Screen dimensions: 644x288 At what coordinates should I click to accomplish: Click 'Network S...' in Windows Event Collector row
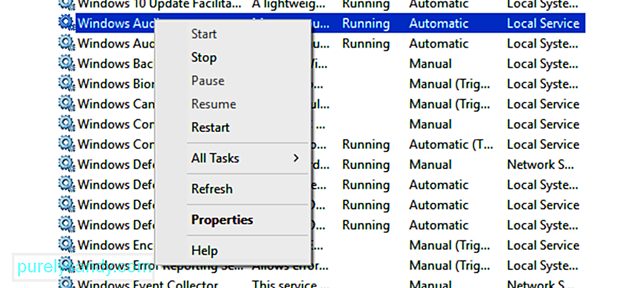tap(540, 284)
